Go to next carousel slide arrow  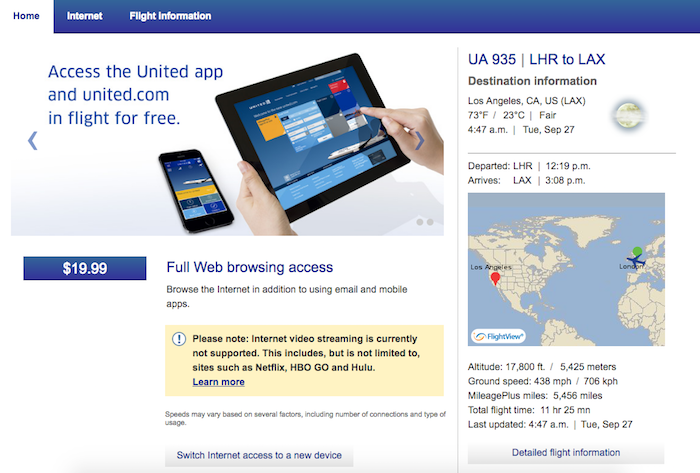419,141
